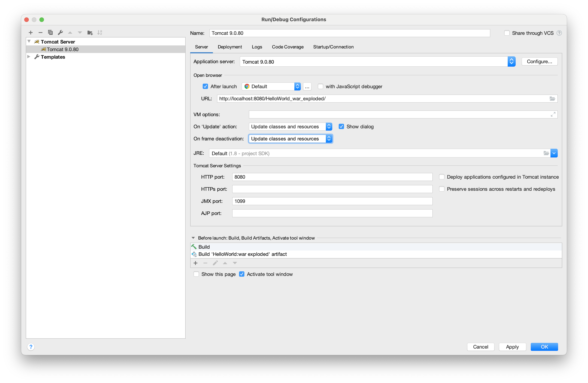
Task: Expand the Templates tree node
Action: pos(29,57)
